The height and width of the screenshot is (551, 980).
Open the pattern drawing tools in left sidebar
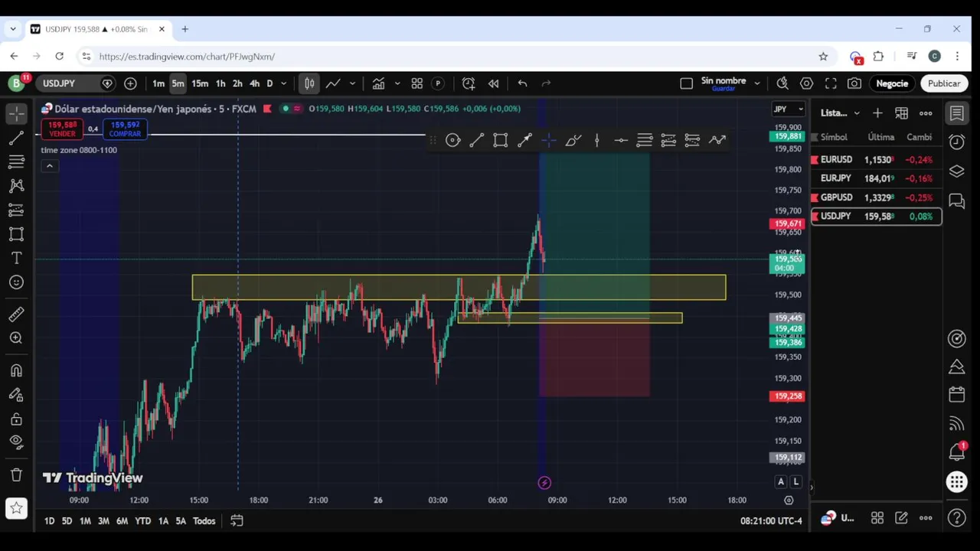[x=16, y=185]
